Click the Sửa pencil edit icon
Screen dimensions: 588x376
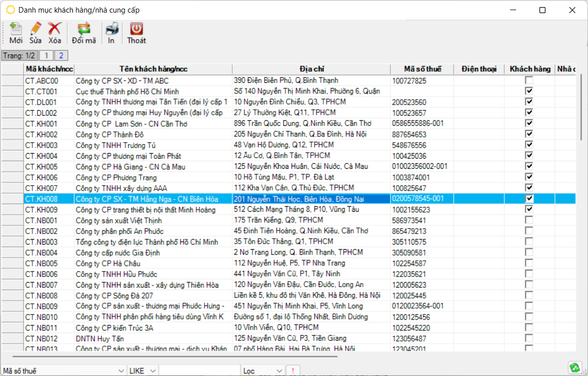click(x=35, y=33)
